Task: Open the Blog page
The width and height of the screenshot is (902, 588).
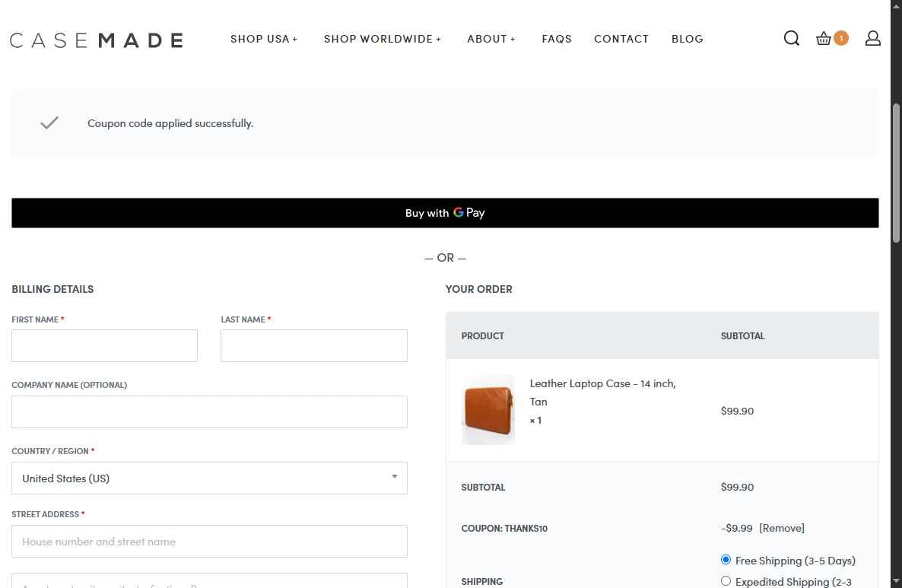Action: click(x=688, y=39)
